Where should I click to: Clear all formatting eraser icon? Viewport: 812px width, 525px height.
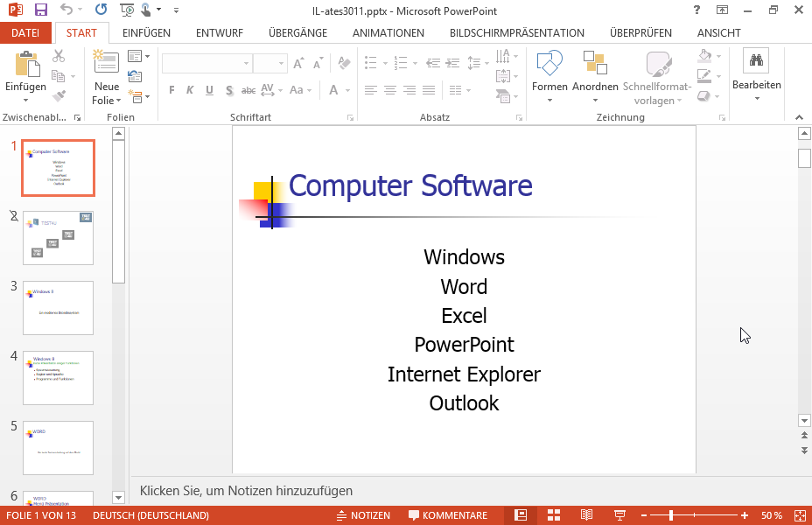[344, 63]
